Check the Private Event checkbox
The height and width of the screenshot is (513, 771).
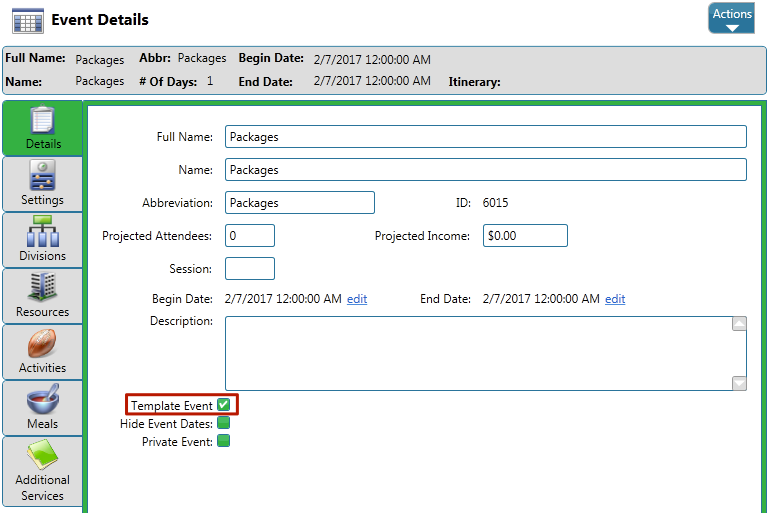tap(224, 441)
